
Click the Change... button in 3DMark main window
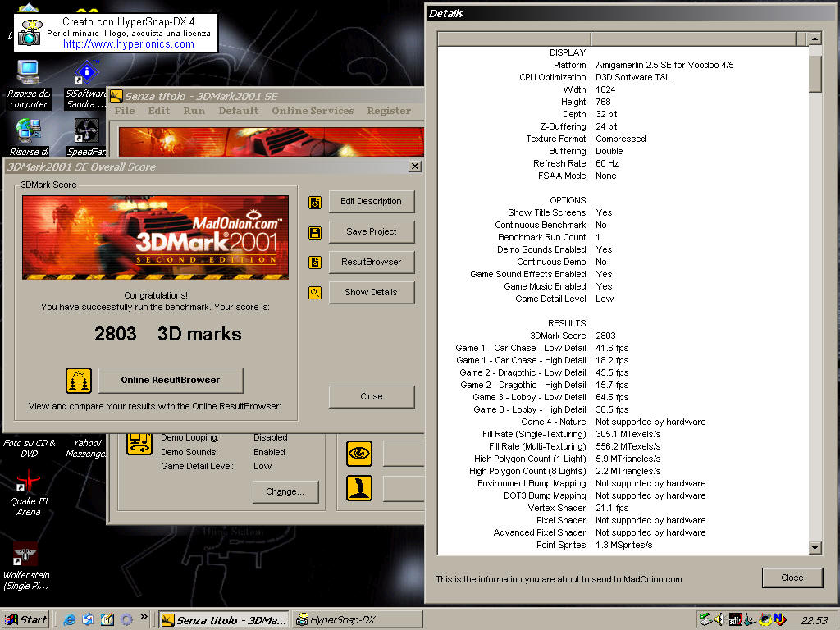point(285,492)
